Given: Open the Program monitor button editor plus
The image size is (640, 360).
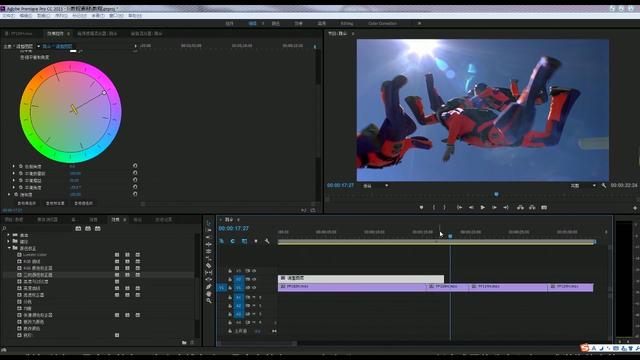Looking at the screenshot, I should 635,208.
